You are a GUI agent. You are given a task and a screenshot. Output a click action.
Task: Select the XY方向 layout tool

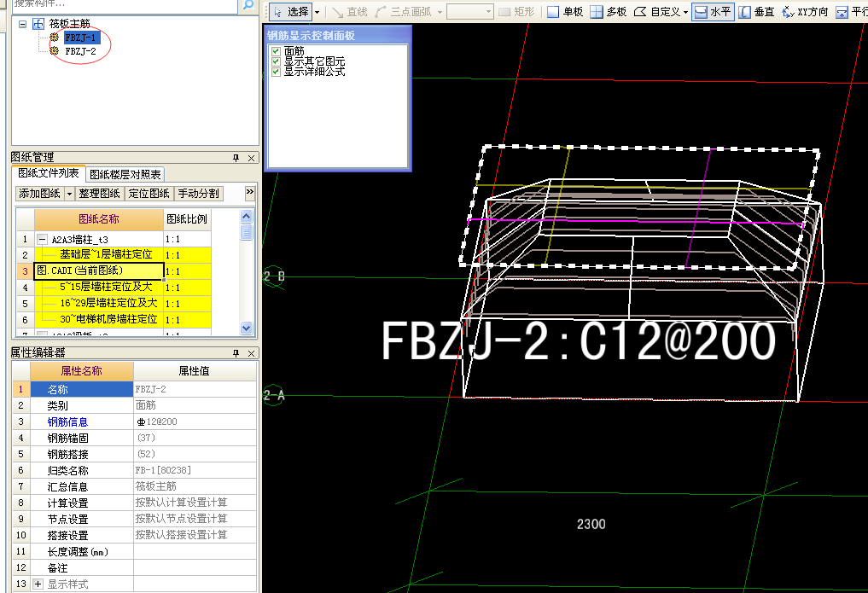point(805,12)
